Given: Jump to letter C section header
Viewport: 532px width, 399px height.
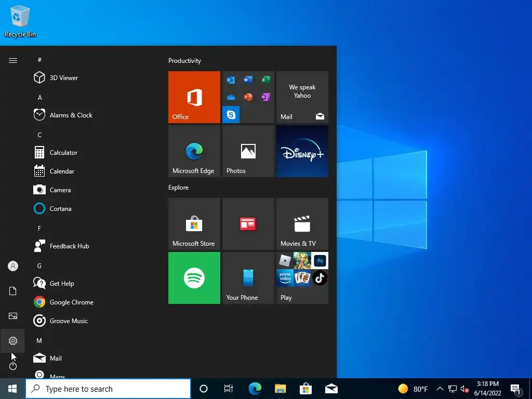Looking at the screenshot, I should click(x=39, y=135).
